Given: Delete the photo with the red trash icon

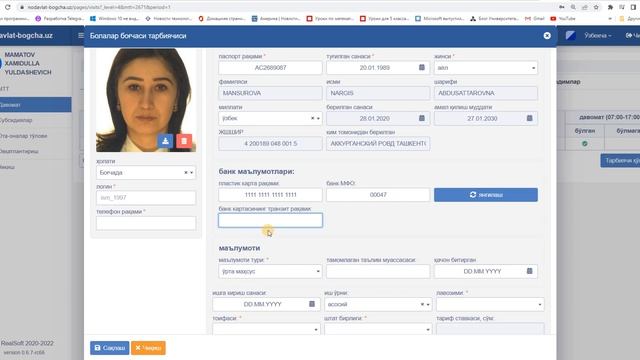Looking at the screenshot, I should (x=184, y=141).
